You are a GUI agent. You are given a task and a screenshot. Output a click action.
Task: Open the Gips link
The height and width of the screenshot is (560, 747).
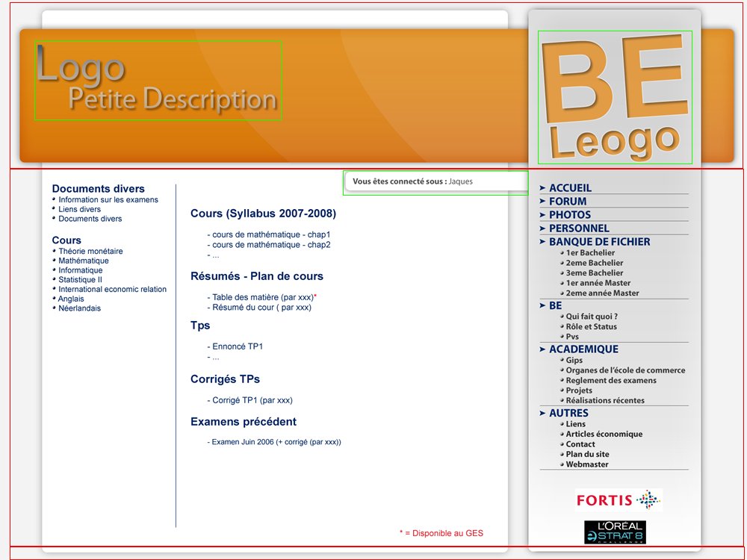[574, 361]
